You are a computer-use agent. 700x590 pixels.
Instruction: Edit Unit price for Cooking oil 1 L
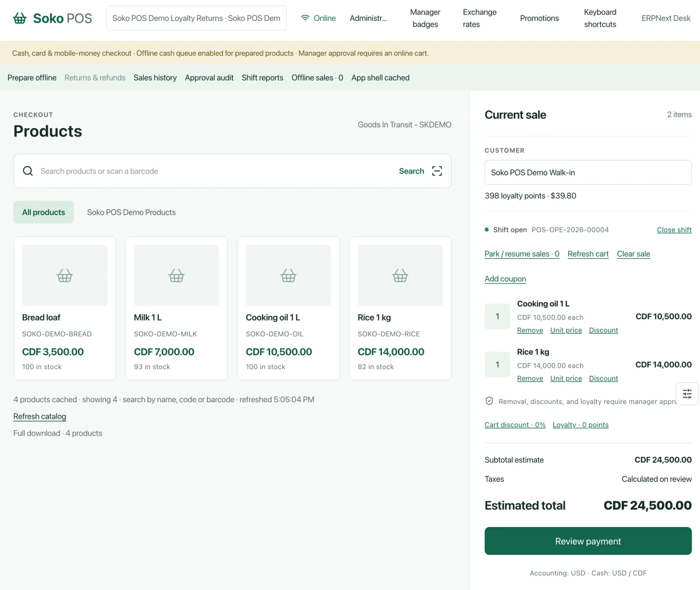[x=566, y=330]
